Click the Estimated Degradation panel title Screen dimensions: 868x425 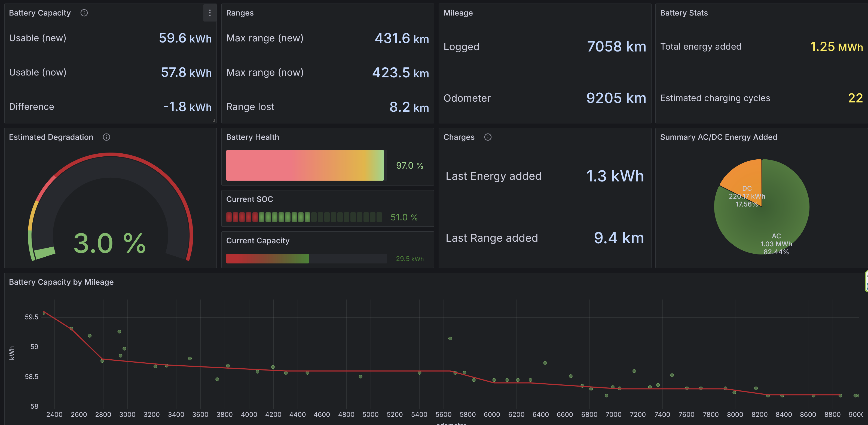pos(51,137)
